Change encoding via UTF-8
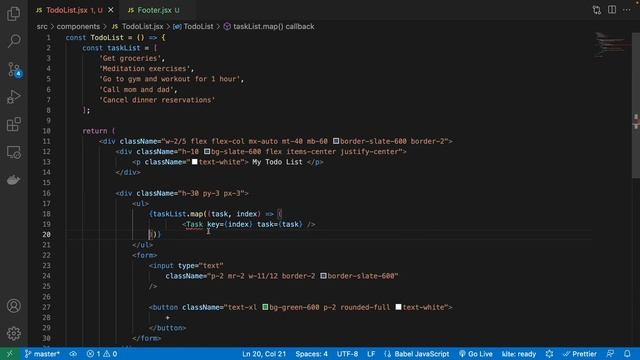 (347, 354)
